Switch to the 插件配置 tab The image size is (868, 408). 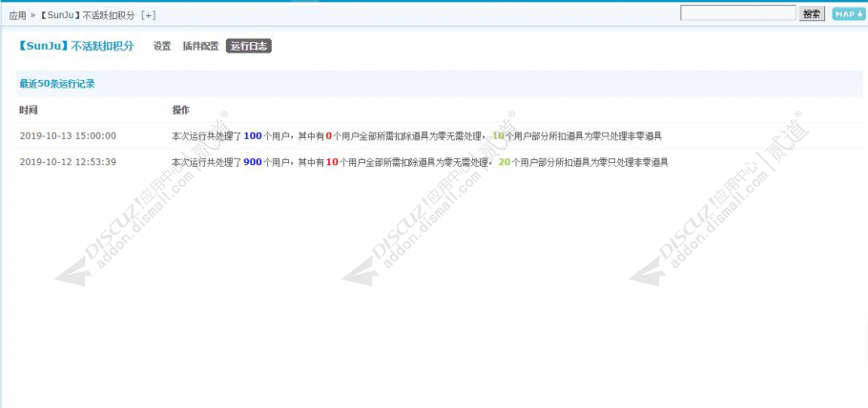tap(200, 47)
